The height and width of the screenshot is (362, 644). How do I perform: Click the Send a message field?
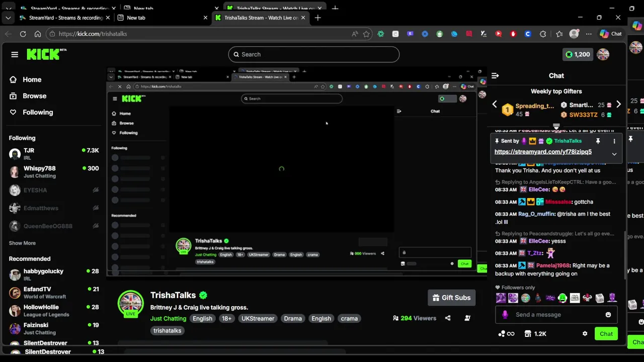point(556,315)
